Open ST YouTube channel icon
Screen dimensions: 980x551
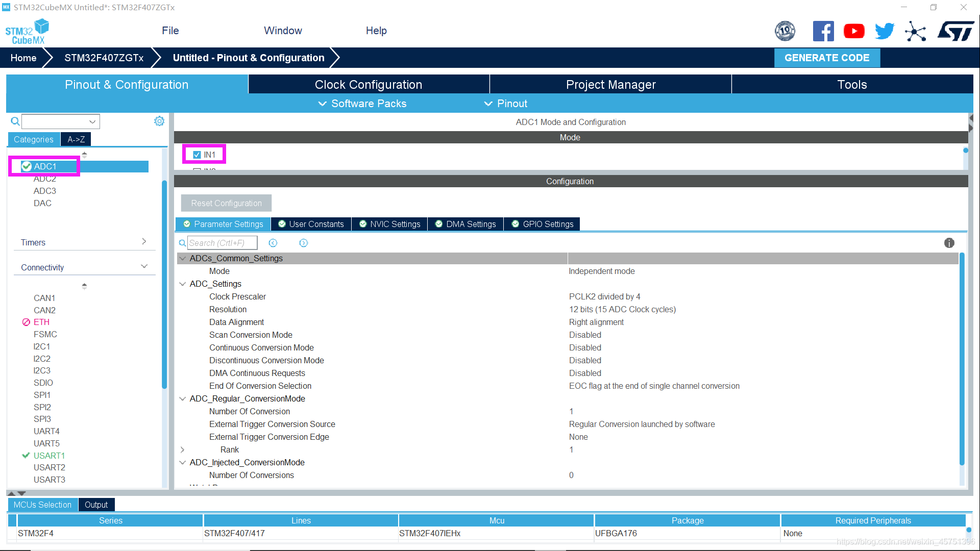854,31
